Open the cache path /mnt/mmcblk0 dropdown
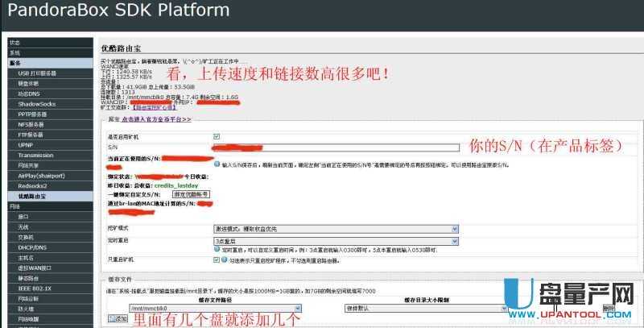 point(215,309)
